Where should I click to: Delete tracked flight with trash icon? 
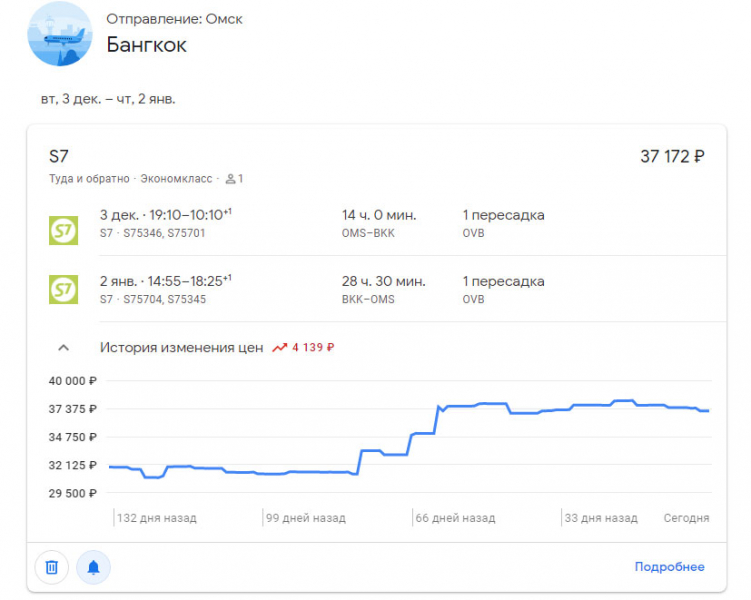(x=52, y=567)
